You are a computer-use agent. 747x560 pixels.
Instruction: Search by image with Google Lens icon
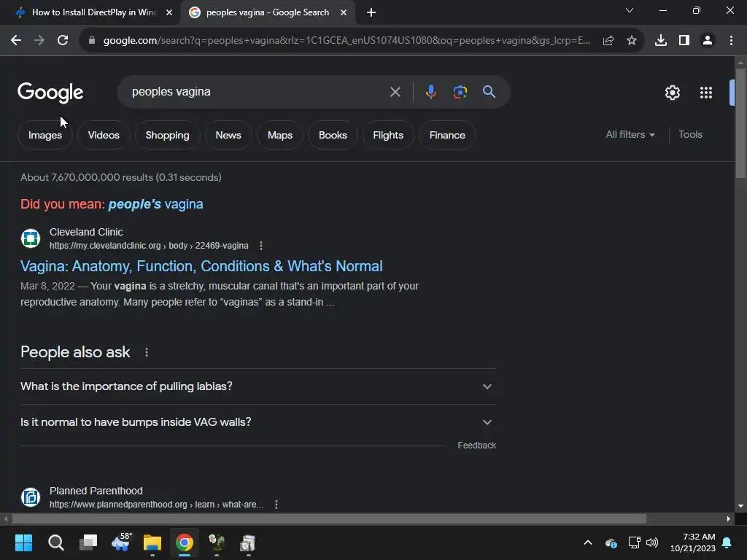[x=460, y=92]
